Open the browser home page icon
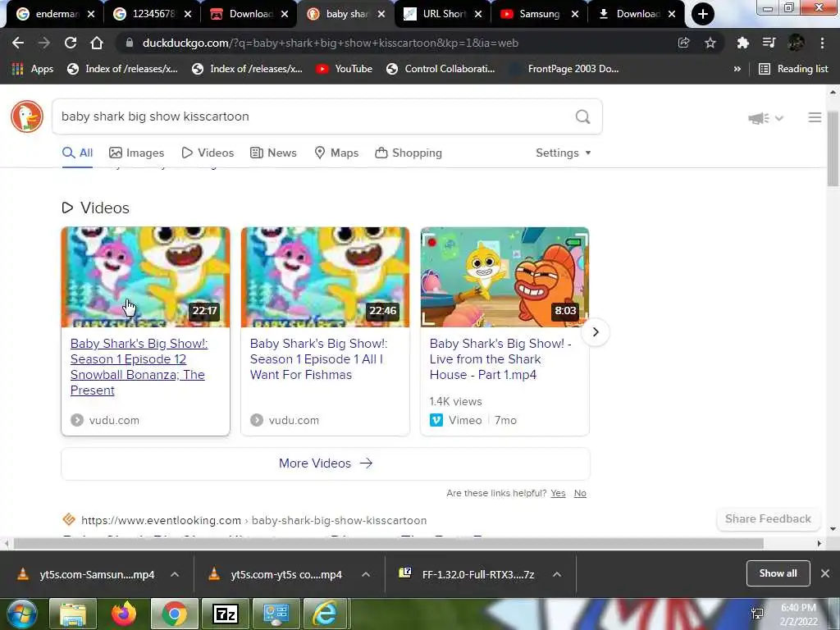This screenshot has height=630, width=840. [97, 43]
